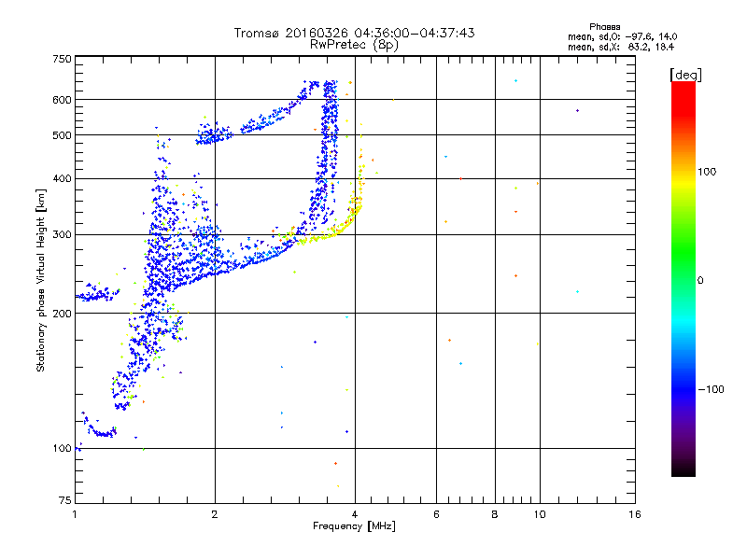Screen dimensions: 747x560
Task: Click the x-axis tick label '4'
Action: pyautogui.click(x=355, y=514)
